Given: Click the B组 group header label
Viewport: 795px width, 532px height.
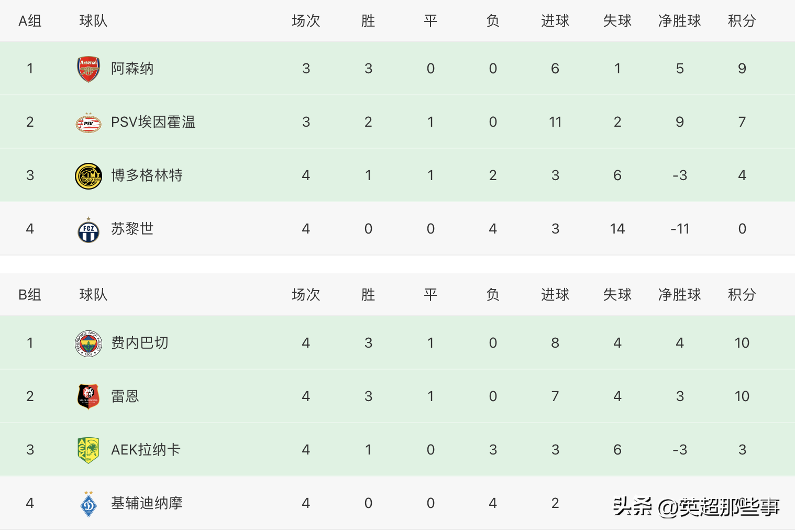Looking at the screenshot, I should click(30, 295).
